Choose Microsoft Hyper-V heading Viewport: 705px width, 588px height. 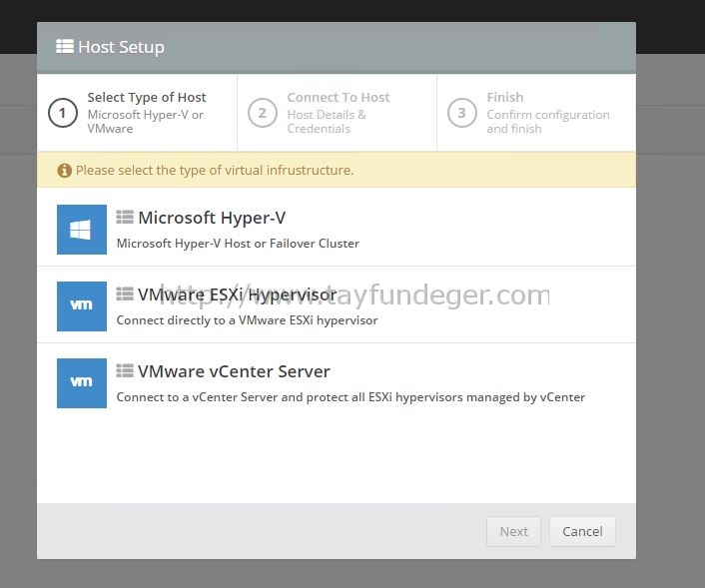tap(212, 218)
